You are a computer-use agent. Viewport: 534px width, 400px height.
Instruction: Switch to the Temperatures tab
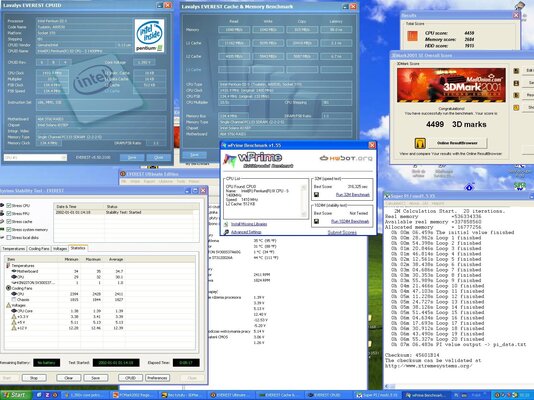pyautogui.click(x=14, y=249)
